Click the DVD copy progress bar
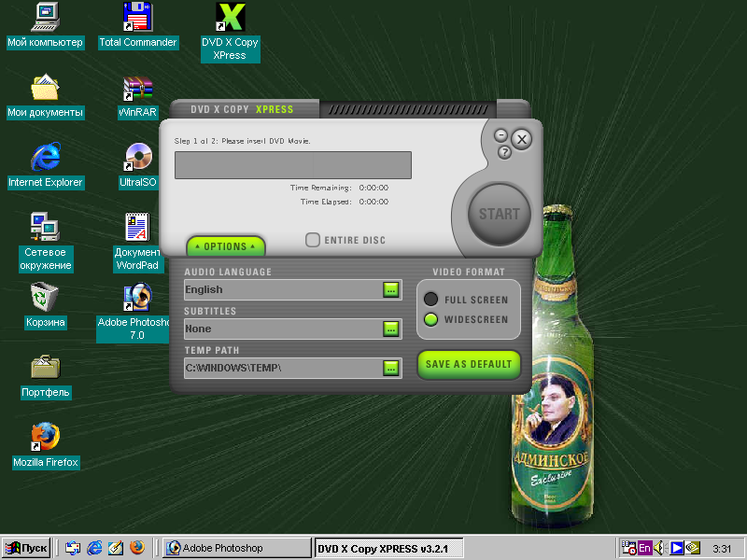 click(292, 165)
